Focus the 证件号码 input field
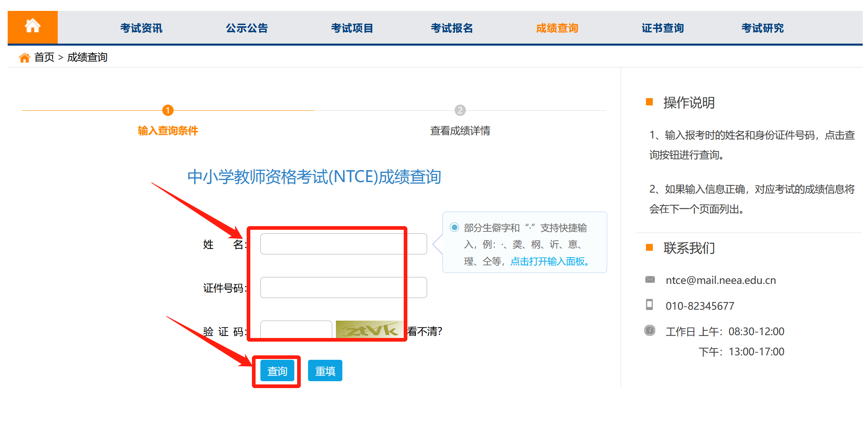The width and height of the screenshot is (868, 424). [x=343, y=288]
